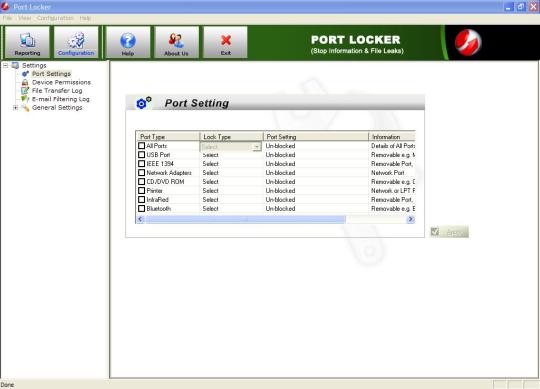Image resolution: width=540 pixels, height=389 pixels.
Task: Collapse the Settings tree node
Action: point(6,65)
